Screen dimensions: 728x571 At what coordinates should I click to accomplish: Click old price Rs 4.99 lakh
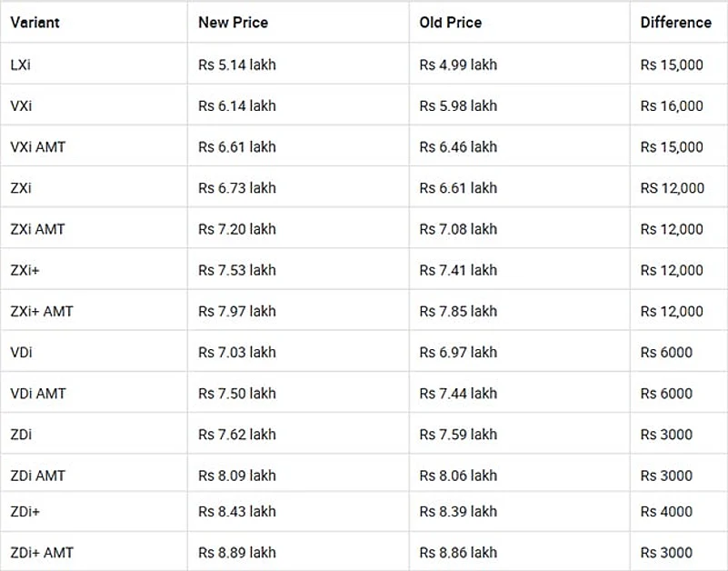pyautogui.click(x=458, y=65)
